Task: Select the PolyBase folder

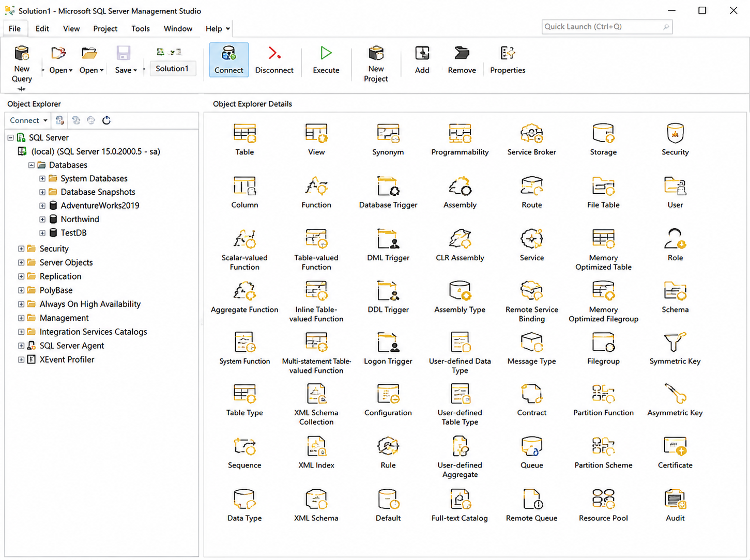Action: (56, 290)
